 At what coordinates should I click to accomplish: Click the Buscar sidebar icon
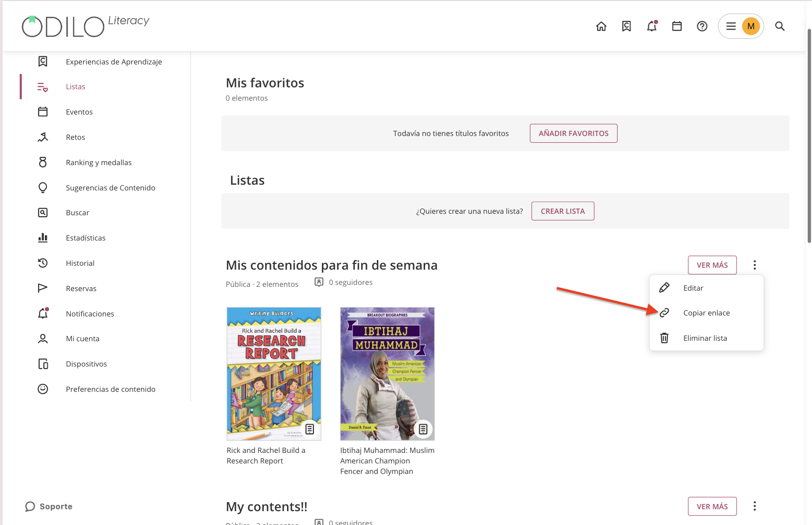click(43, 212)
